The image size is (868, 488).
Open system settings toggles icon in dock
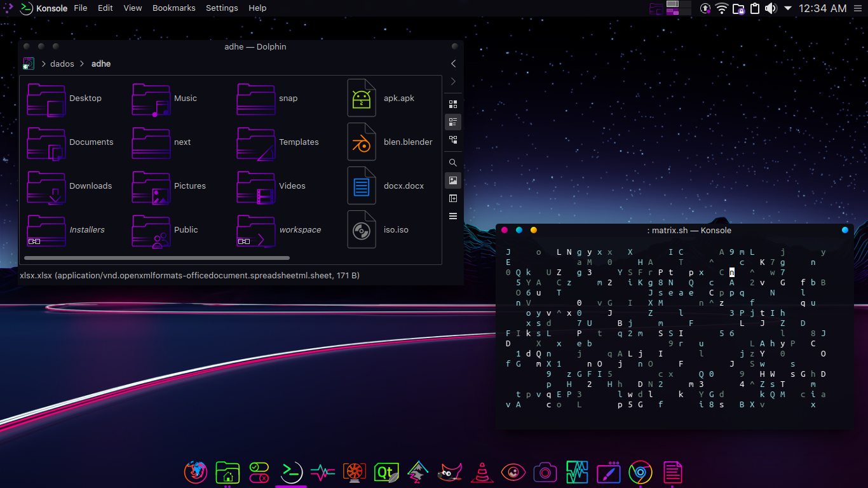click(259, 472)
